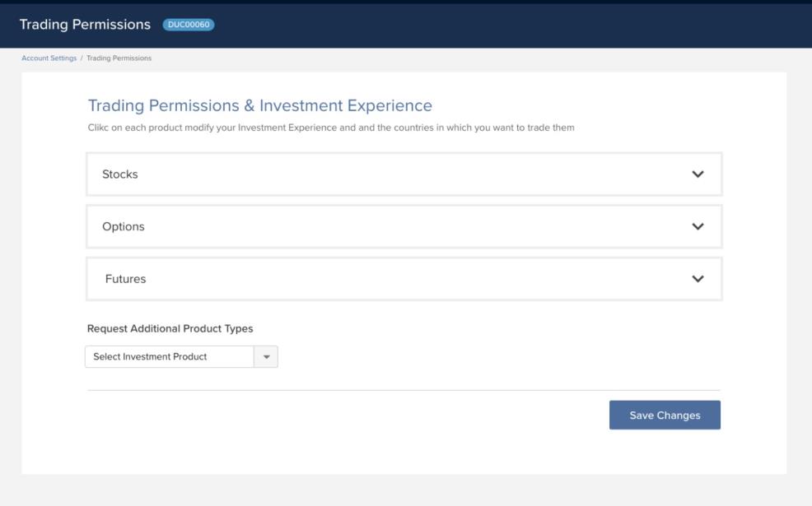Viewport: 812px width, 506px height.
Task: Save Changes to trading permissions
Action: pos(665,415)
